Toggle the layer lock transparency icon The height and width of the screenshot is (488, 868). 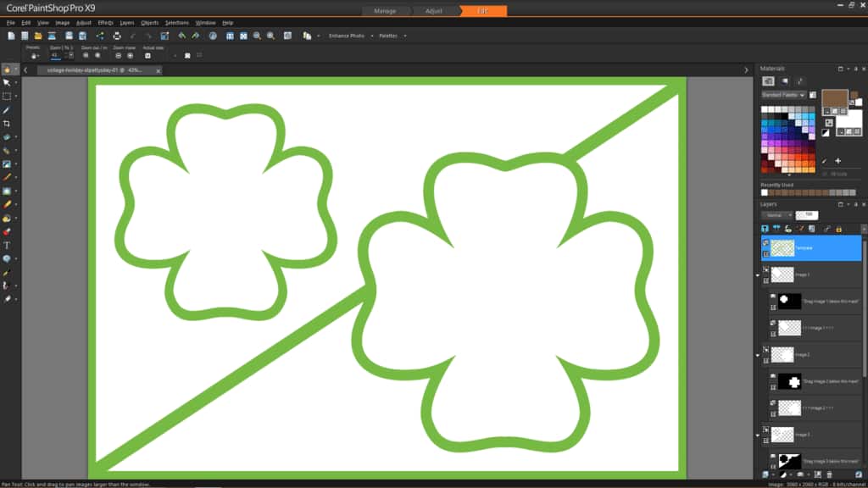click(839, 229)
